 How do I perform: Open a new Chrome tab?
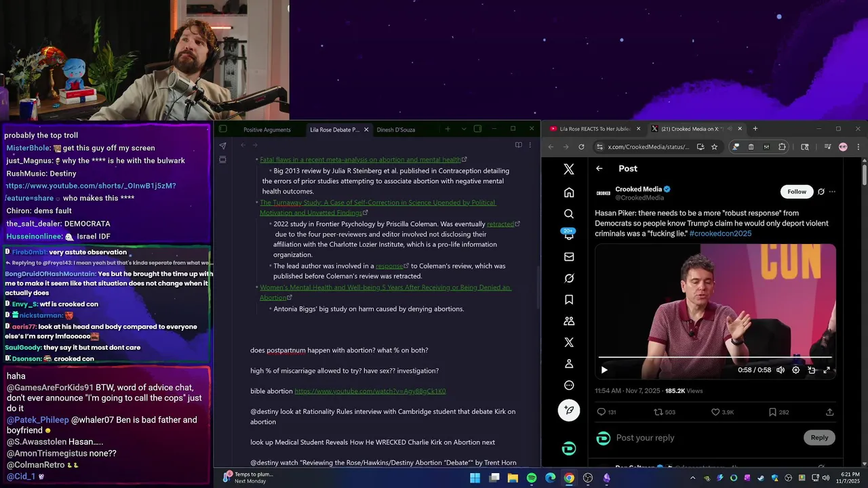(x=755, y=129)
